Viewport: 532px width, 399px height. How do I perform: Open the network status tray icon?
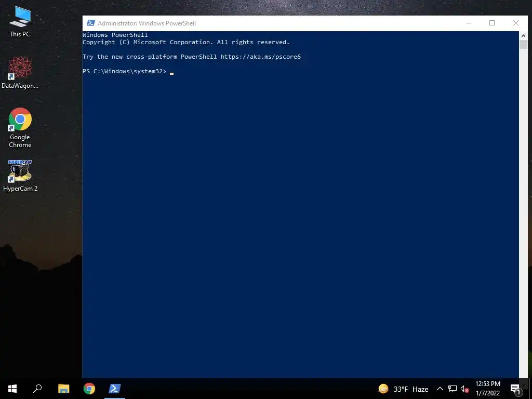point(453,389)
